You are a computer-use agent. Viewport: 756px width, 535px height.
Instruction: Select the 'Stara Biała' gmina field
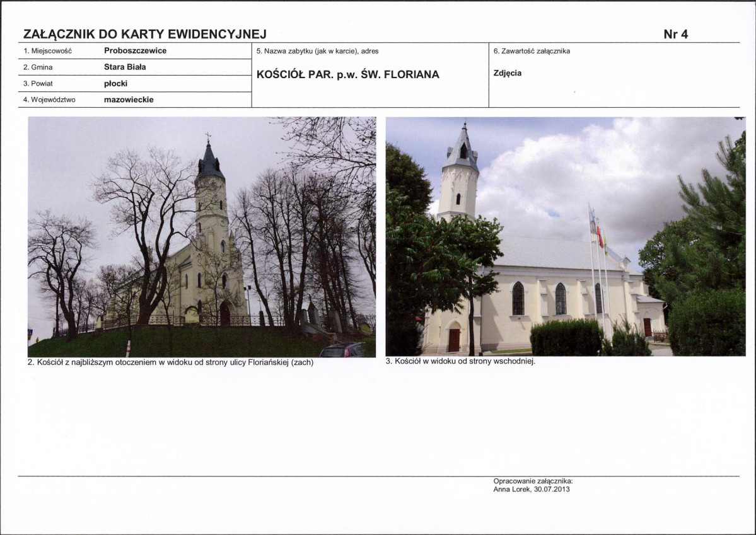(x=125, y=67)
